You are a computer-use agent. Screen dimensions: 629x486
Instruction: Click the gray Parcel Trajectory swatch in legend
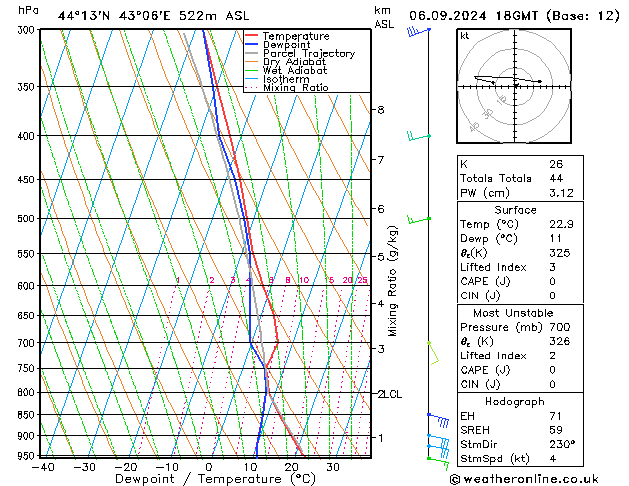pos(251,53)
